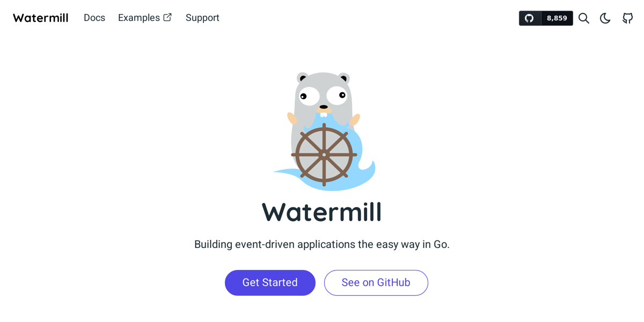The image size is (644, 322).
Task: Click the ship's wheel hub in the mascot
Action: 324,155
